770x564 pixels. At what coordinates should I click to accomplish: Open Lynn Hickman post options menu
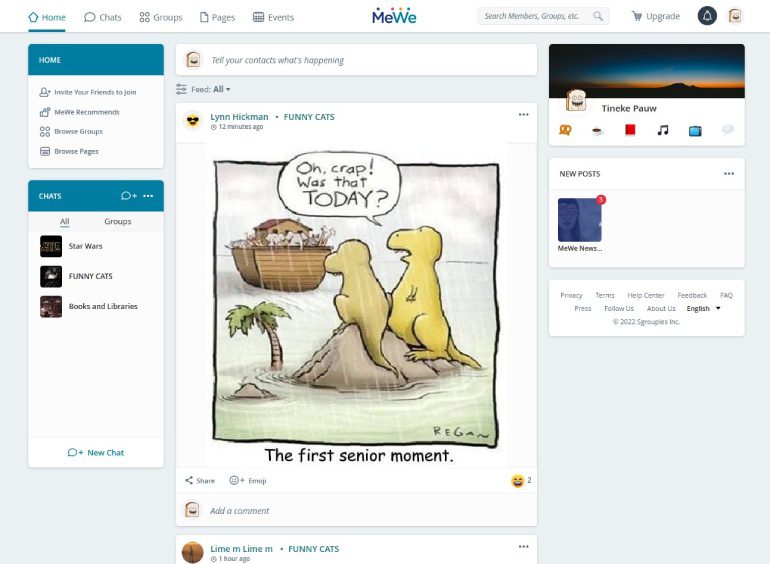click(523, 114)
